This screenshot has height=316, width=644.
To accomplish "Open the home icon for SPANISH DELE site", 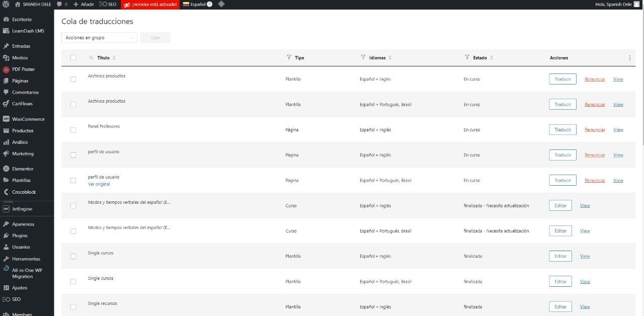I will tap(18, 4).
